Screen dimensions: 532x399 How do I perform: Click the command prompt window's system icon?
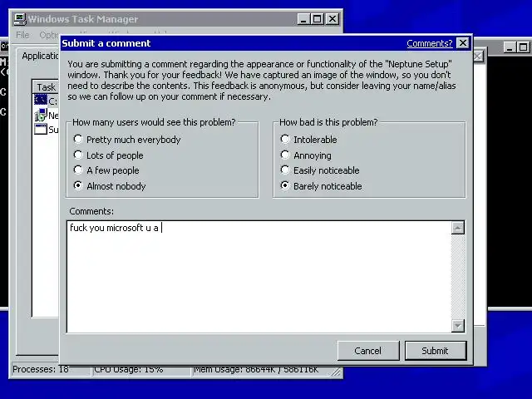pos(4,46)
